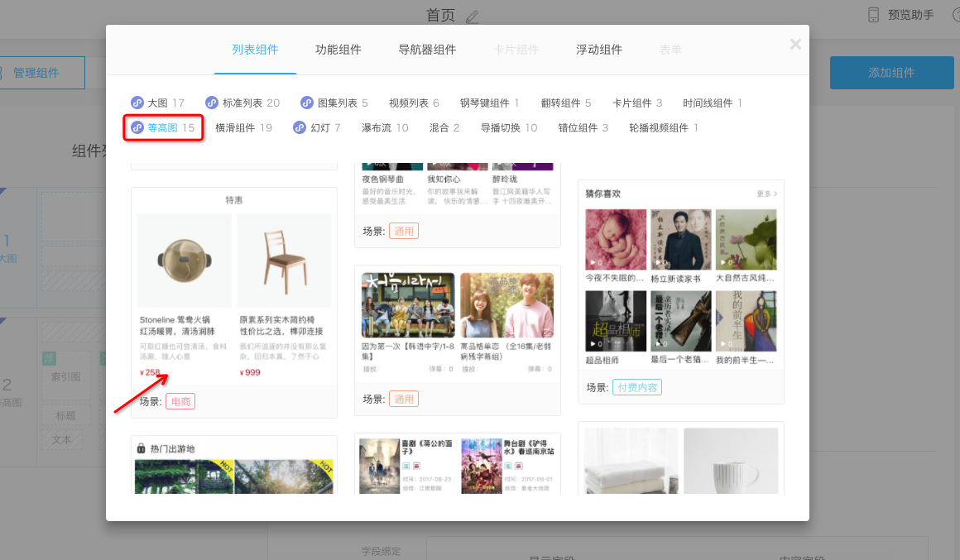Select the 导播切换 category
Viewport: 960px width, 560px height.
[509, 127]
